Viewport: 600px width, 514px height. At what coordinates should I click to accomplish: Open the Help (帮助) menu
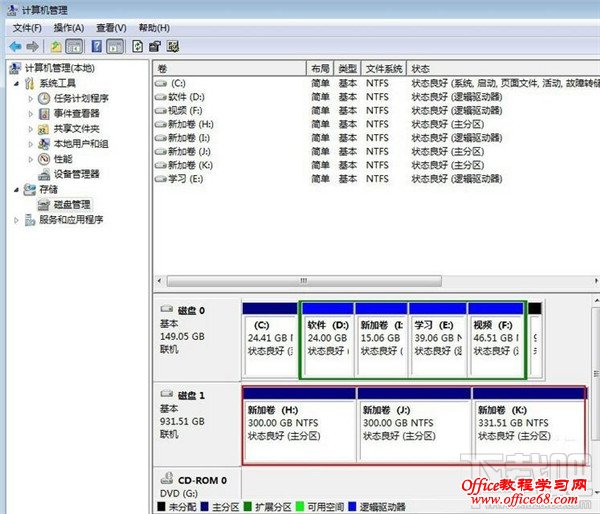pos(154,28)
